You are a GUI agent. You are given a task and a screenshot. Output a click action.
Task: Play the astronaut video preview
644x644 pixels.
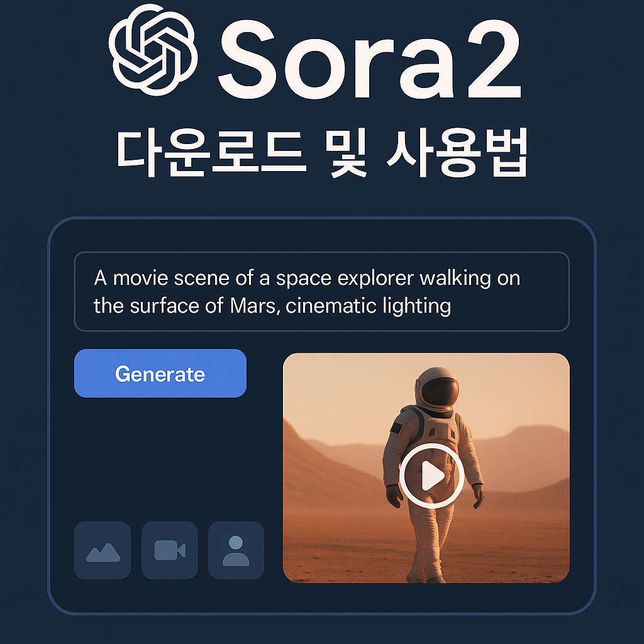431,475
